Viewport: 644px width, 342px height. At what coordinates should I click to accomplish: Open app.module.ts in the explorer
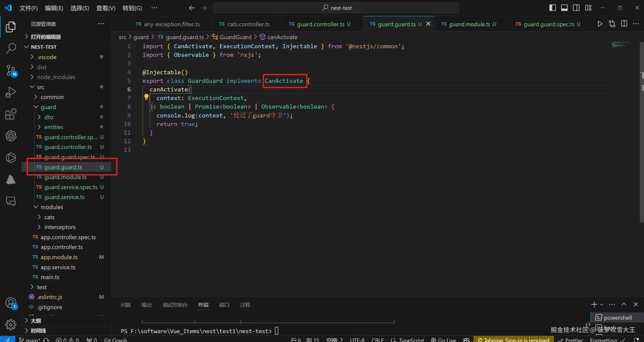59,257
